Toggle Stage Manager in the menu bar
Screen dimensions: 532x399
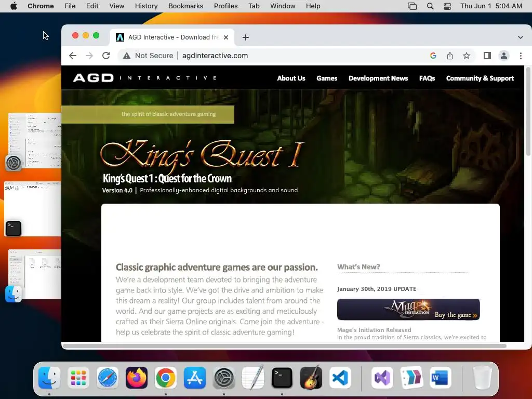(412, 6)
